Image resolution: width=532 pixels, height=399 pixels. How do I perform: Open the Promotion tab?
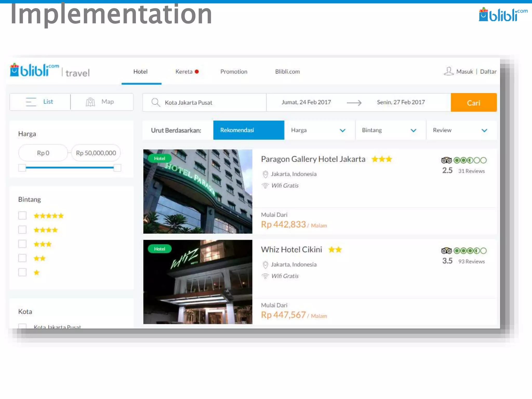coord(234,72)
